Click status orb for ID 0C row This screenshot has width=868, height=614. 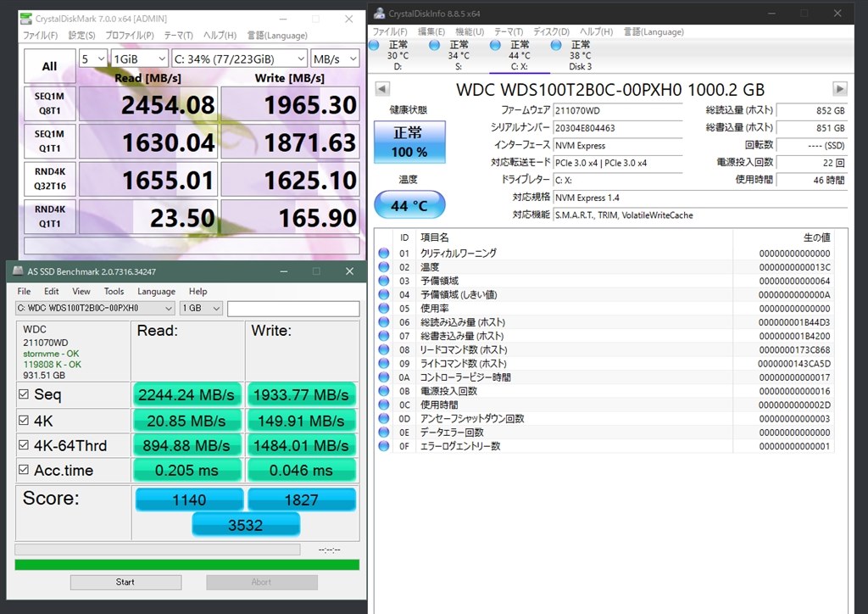[x=384, y=405]
